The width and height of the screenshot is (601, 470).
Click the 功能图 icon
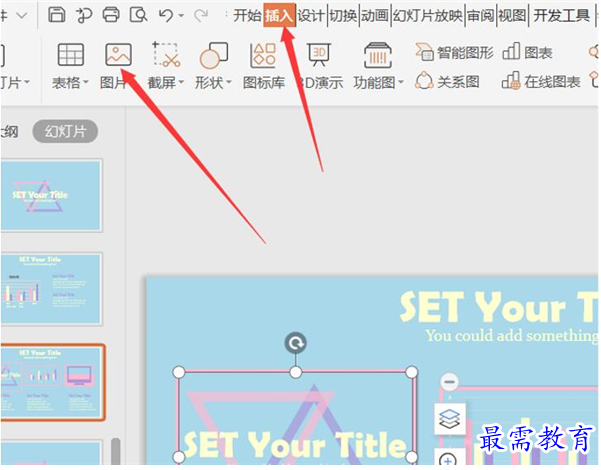pos(378,55)
